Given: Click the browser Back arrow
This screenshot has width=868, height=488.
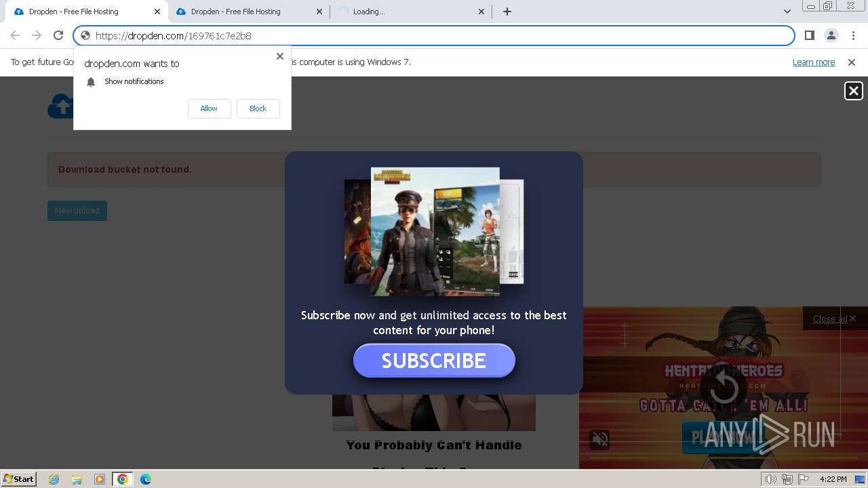Looking at the screenshot, I should (x=15, y=35).
